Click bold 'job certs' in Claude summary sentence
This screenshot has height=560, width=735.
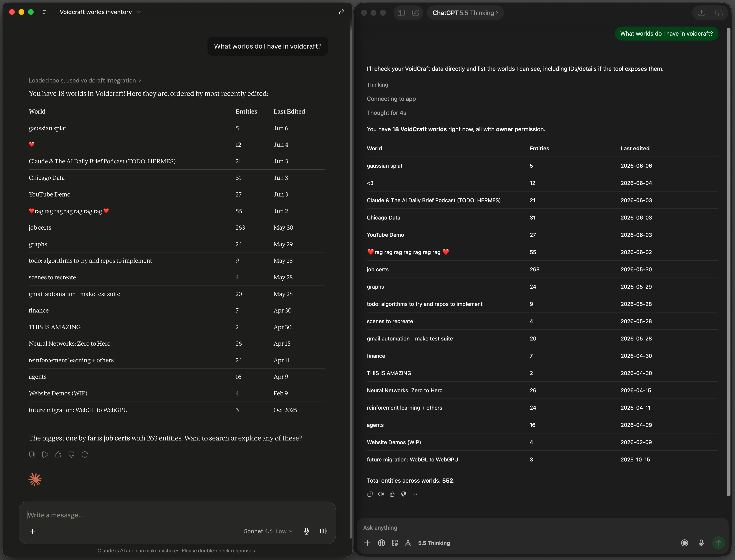[x=117, y=438]
